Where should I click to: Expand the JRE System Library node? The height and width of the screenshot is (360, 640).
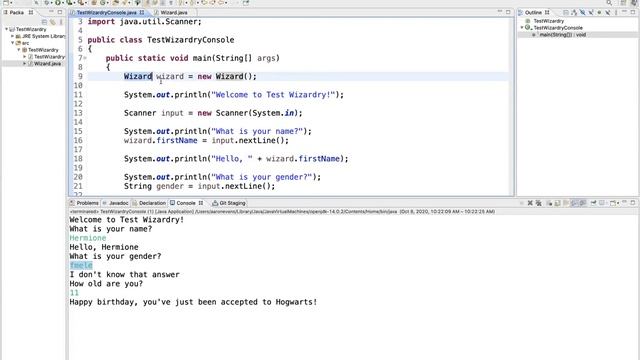(12, 36)
